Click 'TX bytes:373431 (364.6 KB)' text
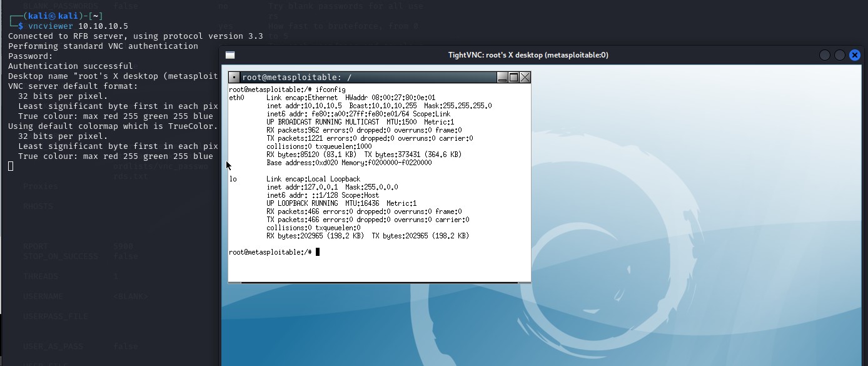 413,155
